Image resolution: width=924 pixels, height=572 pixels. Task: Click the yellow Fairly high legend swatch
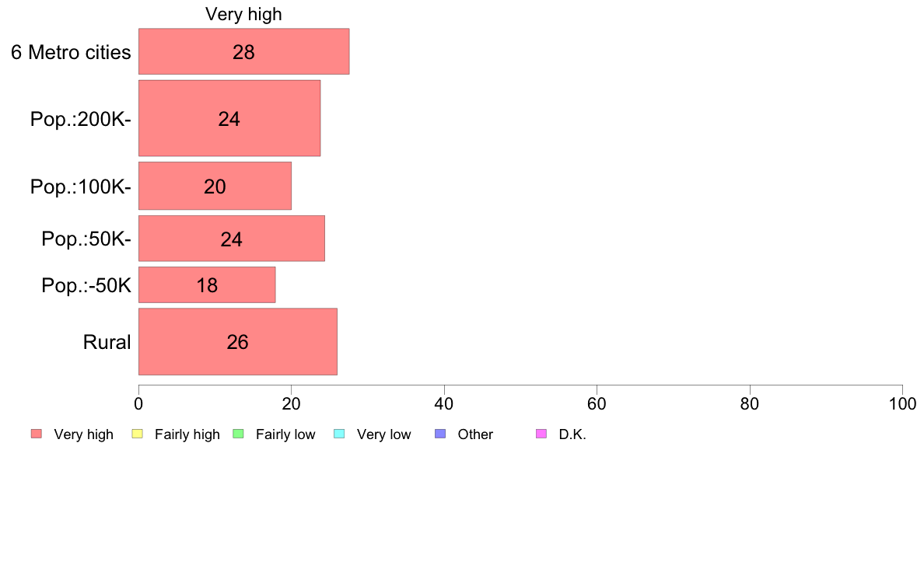click(x=138, y=434)
